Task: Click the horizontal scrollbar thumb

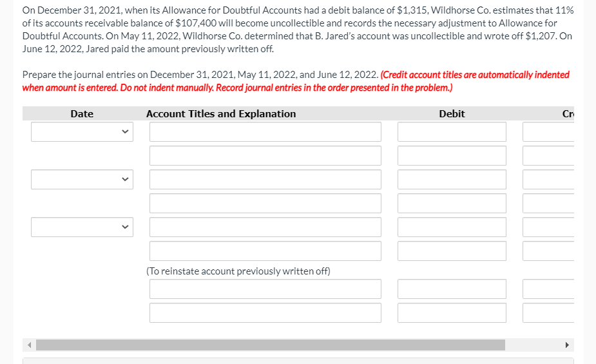Action: coord(271,345)
